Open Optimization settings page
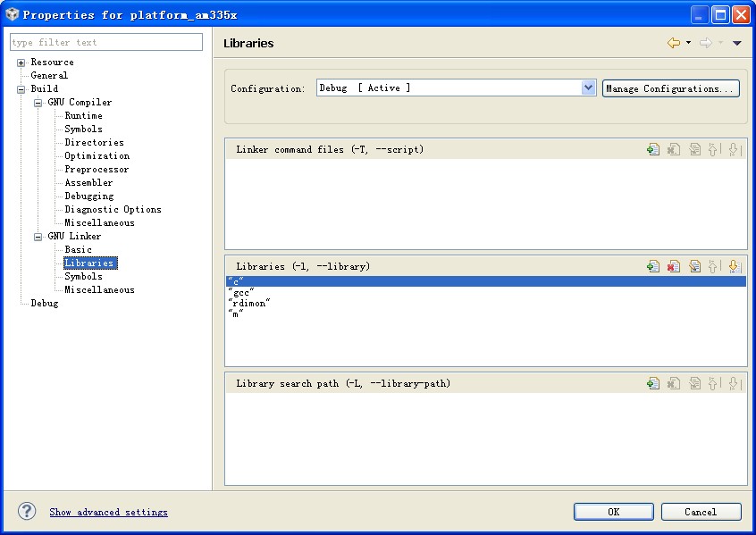756x535 pixels. click(x=97, y=156)
